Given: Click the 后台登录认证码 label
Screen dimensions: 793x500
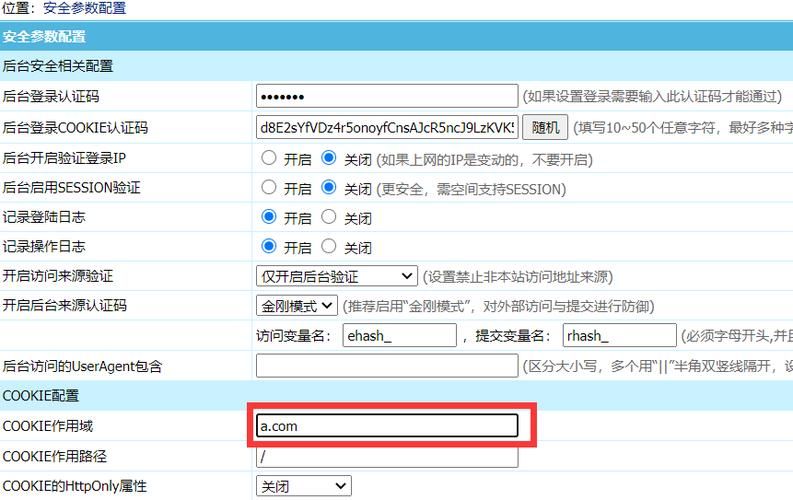Looking at the screenshot, I should coord(51,96).
